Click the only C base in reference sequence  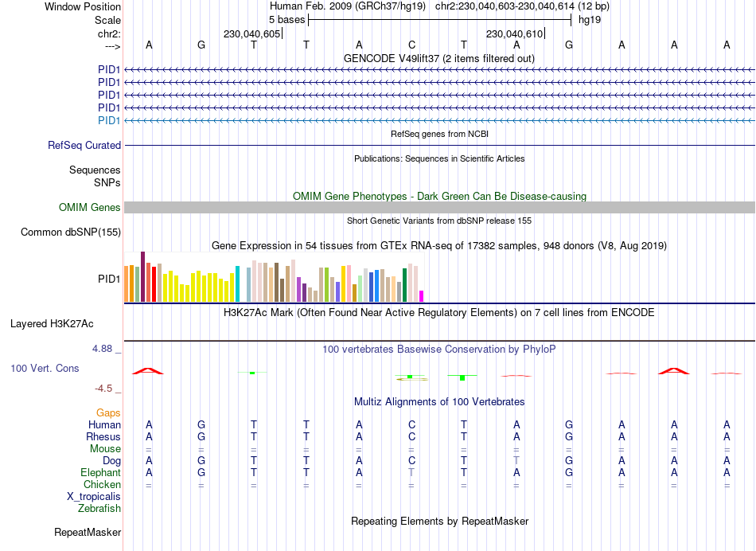coord(411,45)
